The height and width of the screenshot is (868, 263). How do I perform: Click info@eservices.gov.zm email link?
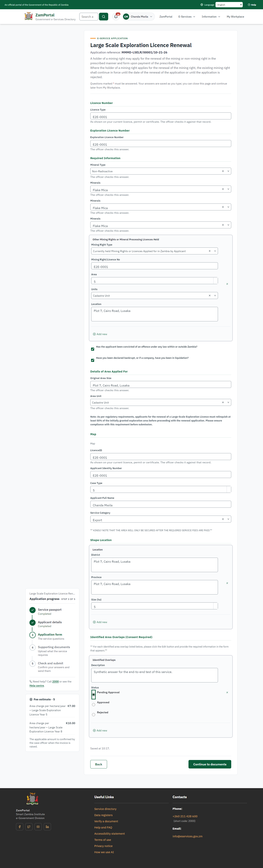[x=187, y=836]
